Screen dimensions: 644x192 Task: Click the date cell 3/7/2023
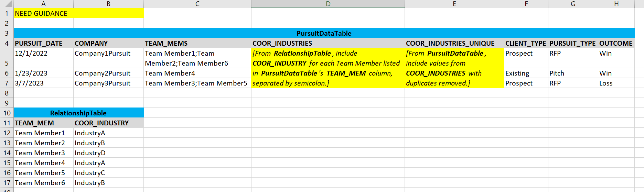(43, 83)
